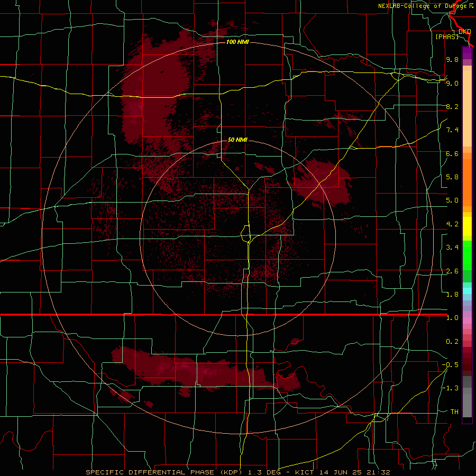Click the [PHAS] legend unit label
Viewport: 476px width, 476px height.
pos(447,36)
